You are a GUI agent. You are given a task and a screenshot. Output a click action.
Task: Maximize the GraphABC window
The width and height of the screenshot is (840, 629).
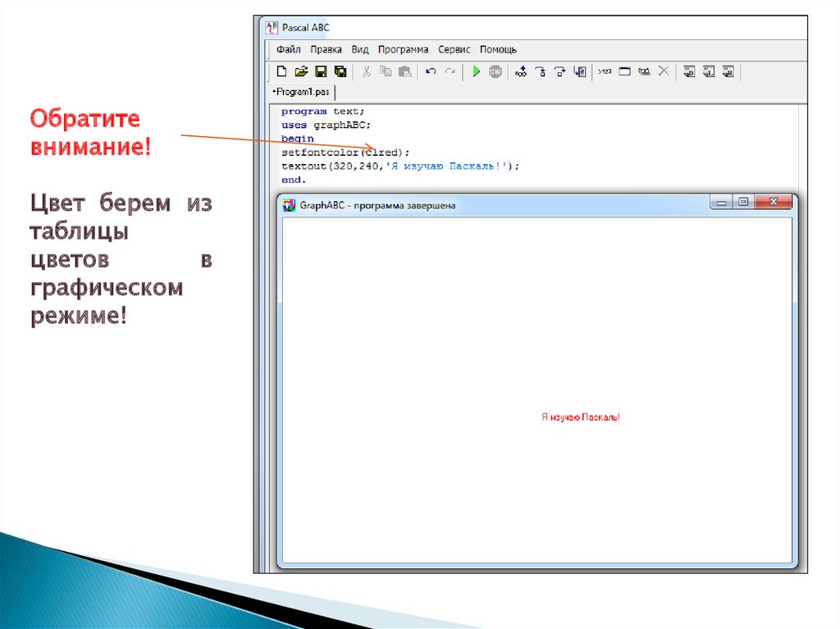click(743, 202)
